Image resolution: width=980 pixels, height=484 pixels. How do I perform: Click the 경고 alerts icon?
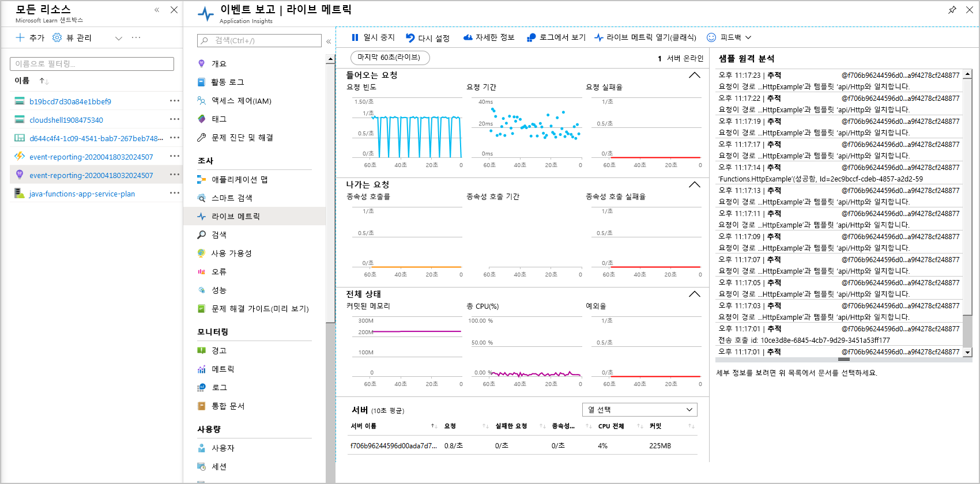coord(201,351)
